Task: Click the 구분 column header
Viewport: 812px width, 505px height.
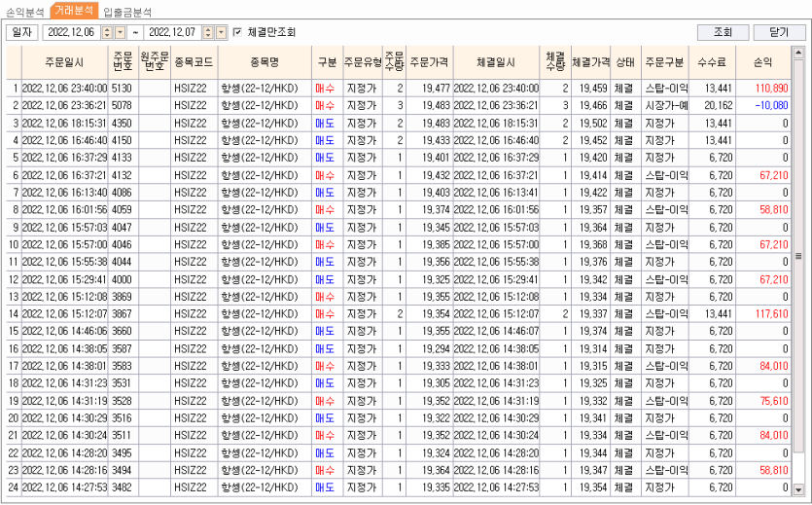Action: click(x=328, y=62)
